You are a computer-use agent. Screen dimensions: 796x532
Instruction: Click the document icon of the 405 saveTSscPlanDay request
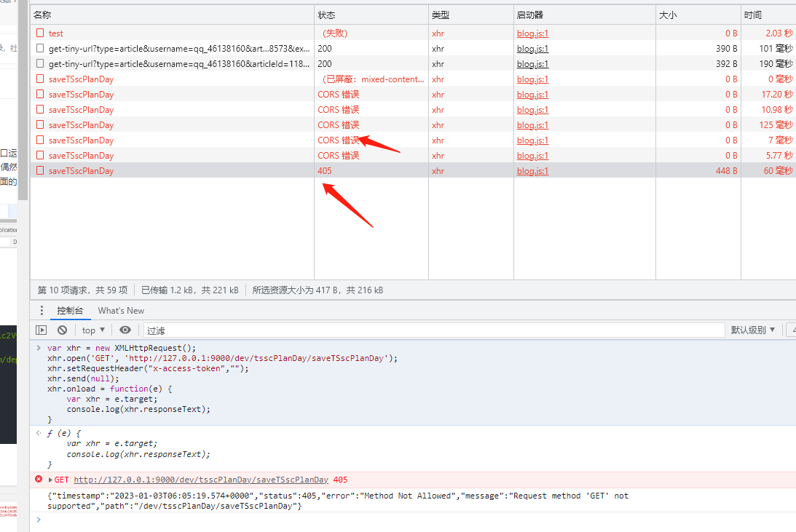point(40,170)
